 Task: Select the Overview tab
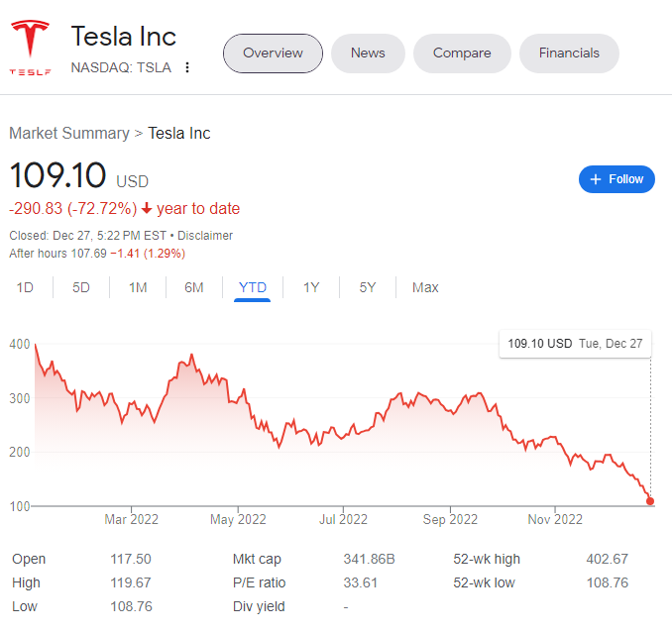pos(273,53)
